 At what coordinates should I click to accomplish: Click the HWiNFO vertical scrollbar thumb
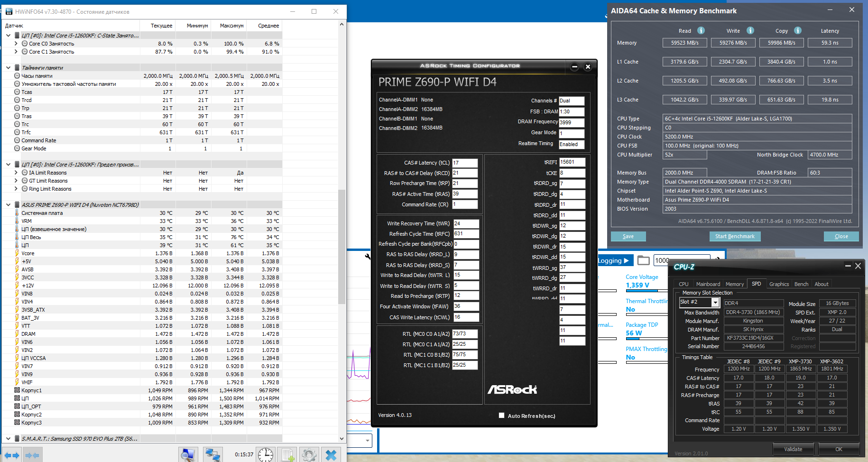342,247
